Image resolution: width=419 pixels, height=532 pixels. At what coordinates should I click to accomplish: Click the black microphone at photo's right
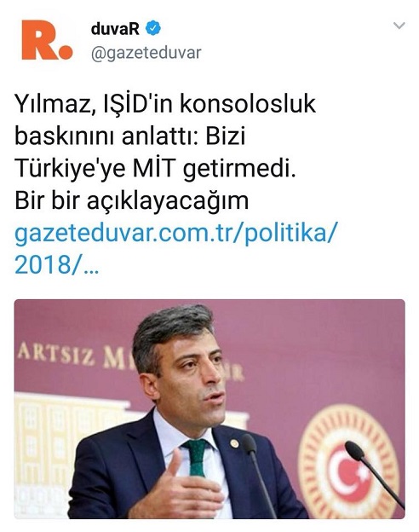373,473
